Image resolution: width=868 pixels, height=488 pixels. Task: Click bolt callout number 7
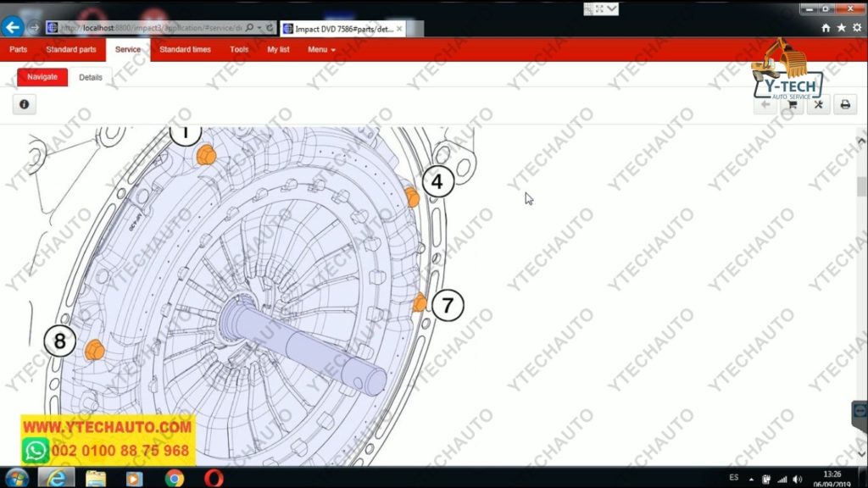448,305
